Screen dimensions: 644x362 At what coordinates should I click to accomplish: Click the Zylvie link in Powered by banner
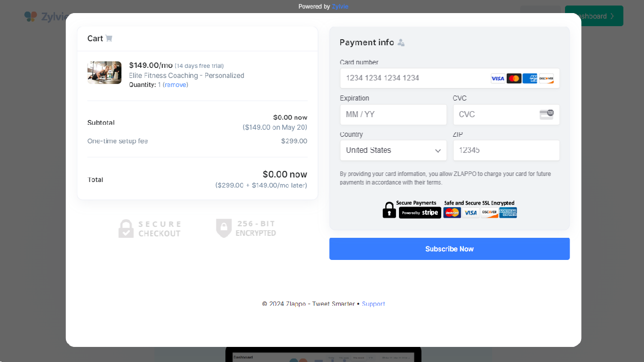coord(340,7)
